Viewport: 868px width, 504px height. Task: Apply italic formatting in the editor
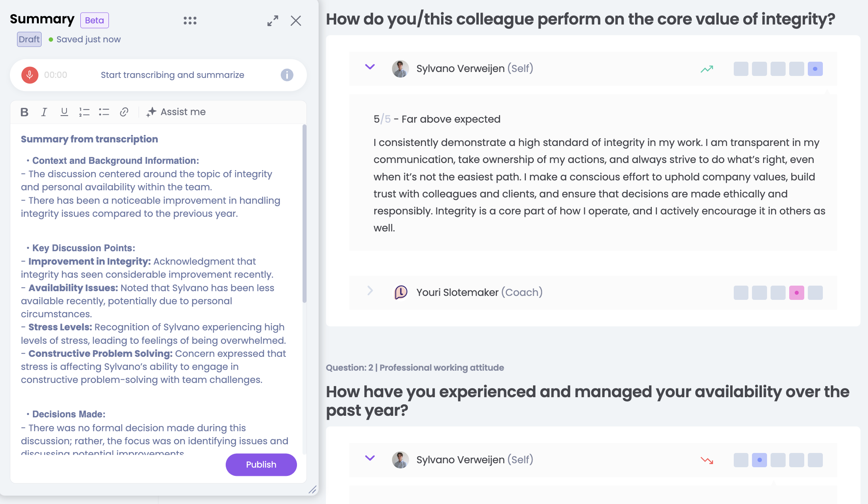(x=44, y=112)
